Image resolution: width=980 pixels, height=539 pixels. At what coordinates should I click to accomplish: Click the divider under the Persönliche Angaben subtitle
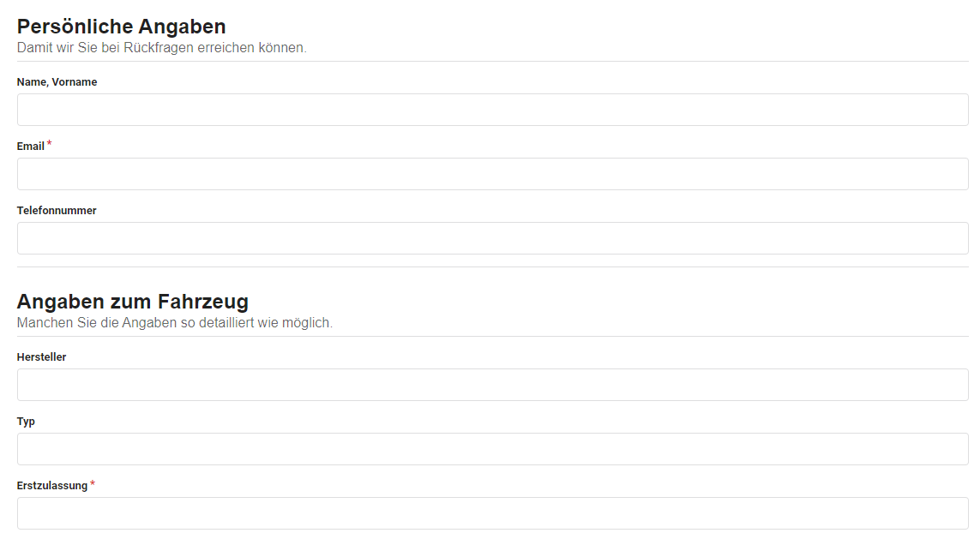(x=492, y=61)
